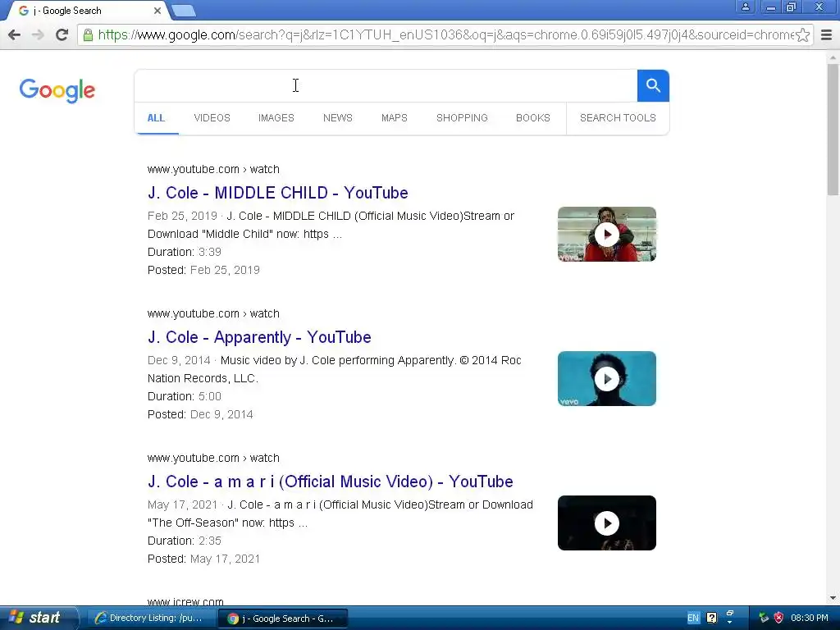Click the Google logo

(x=57, y=90)
